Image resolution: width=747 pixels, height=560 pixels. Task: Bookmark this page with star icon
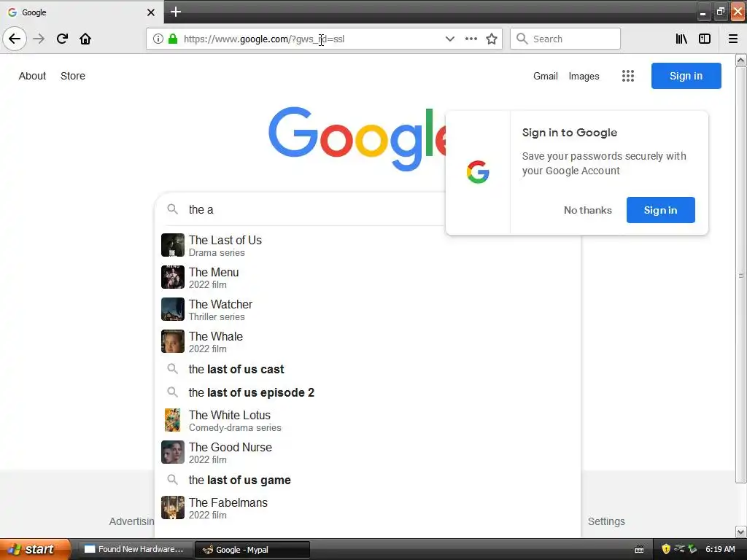coord(492,39)
